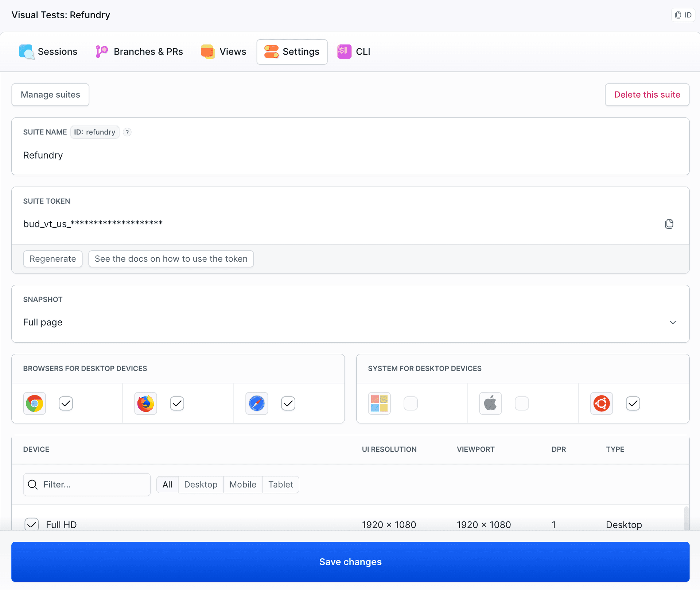Viewport: 700px width, 590px height.
Task: Uncheck the Full HD device row
Action: pos(32,524)
